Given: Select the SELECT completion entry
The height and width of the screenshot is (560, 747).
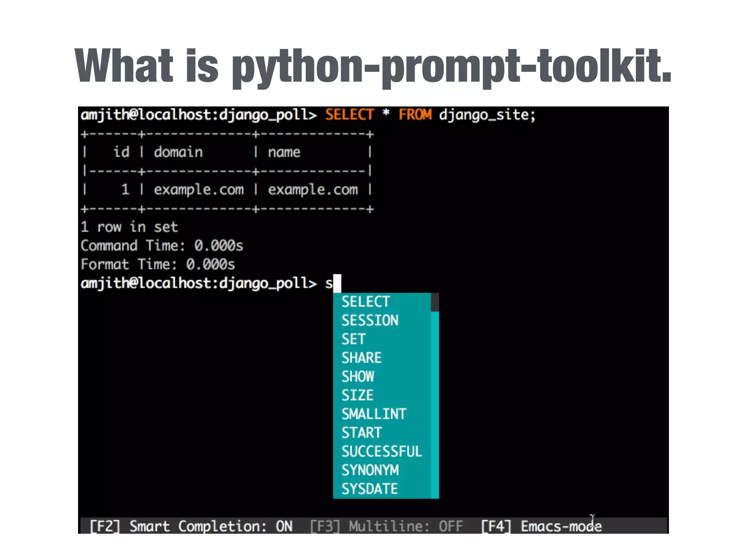Looking at the screenshot, I should (x=366, y=302).
